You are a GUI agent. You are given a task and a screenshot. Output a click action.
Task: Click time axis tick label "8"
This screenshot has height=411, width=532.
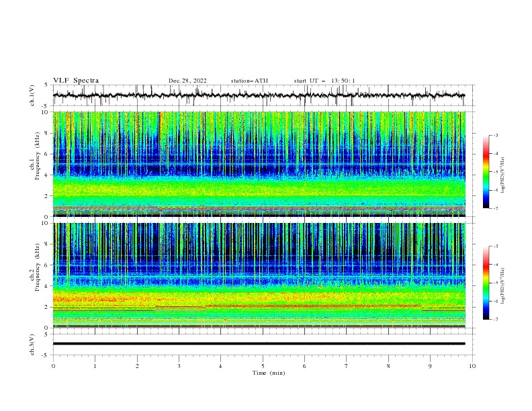click(388, 366)
